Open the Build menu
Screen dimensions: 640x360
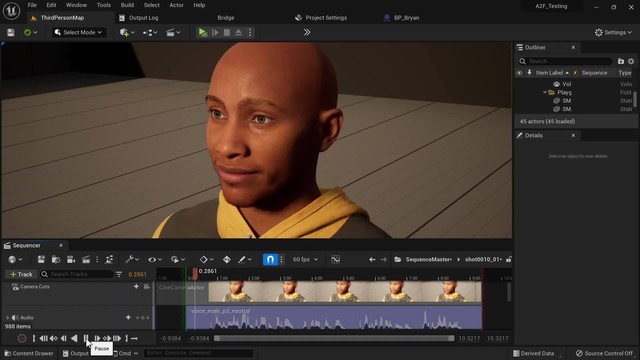tap(127, 5)
